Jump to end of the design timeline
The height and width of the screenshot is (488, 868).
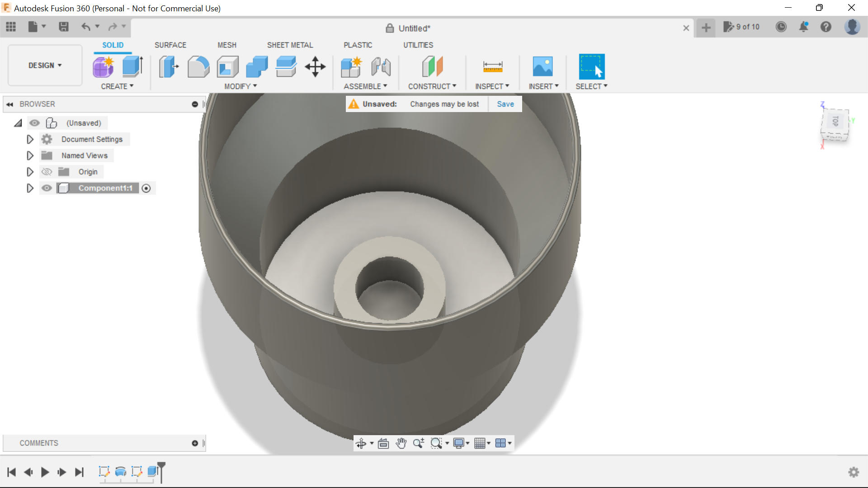point(80,472)
